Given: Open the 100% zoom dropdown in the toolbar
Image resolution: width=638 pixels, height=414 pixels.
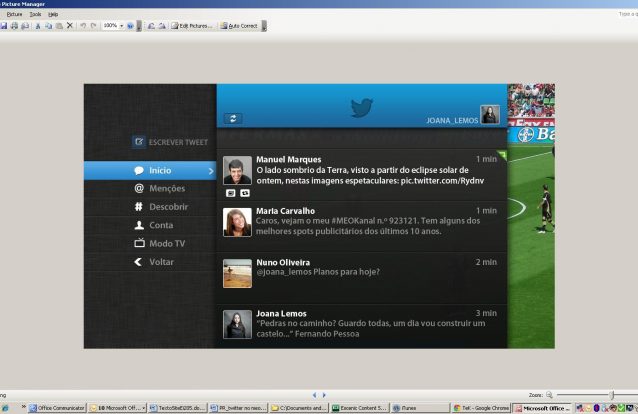Looking at the screenshot, I should pyautogui.click(x=120, y=25).
